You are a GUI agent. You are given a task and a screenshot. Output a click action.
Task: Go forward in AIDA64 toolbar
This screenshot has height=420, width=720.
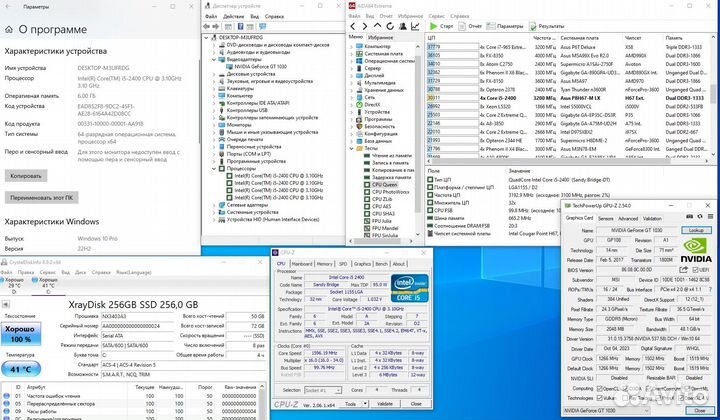[365, 26]
